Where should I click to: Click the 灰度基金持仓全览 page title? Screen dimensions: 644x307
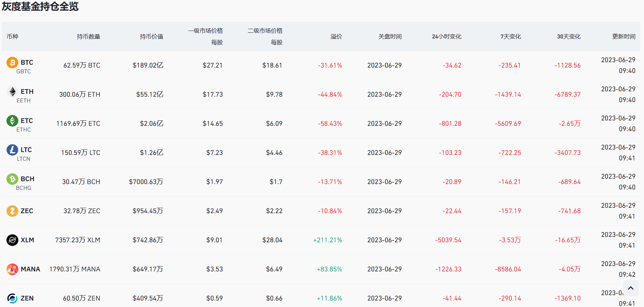coord(40,6)
